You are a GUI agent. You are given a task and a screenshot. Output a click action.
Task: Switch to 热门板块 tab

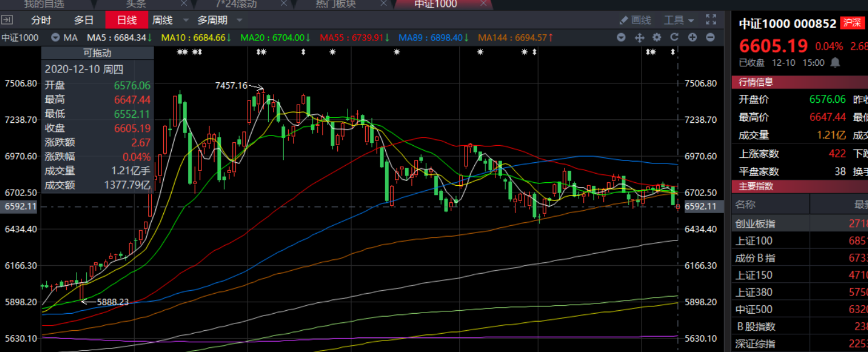(336, 3)
